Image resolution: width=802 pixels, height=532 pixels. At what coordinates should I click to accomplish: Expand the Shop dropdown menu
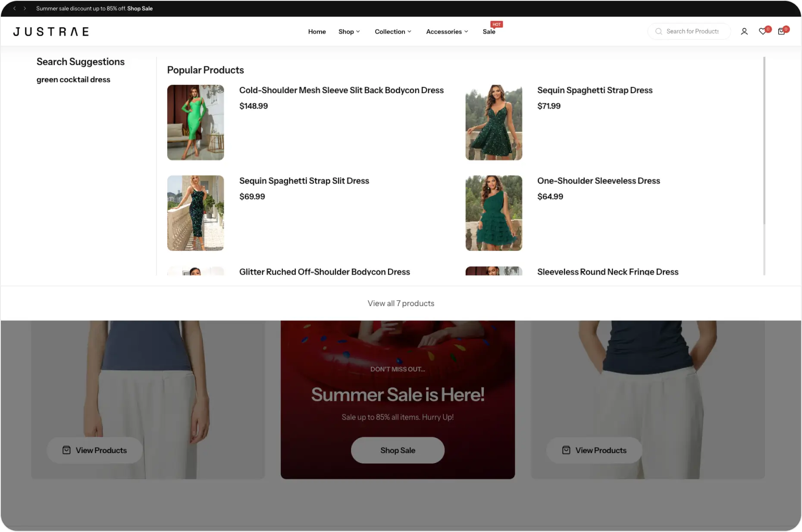coord(349,31)
